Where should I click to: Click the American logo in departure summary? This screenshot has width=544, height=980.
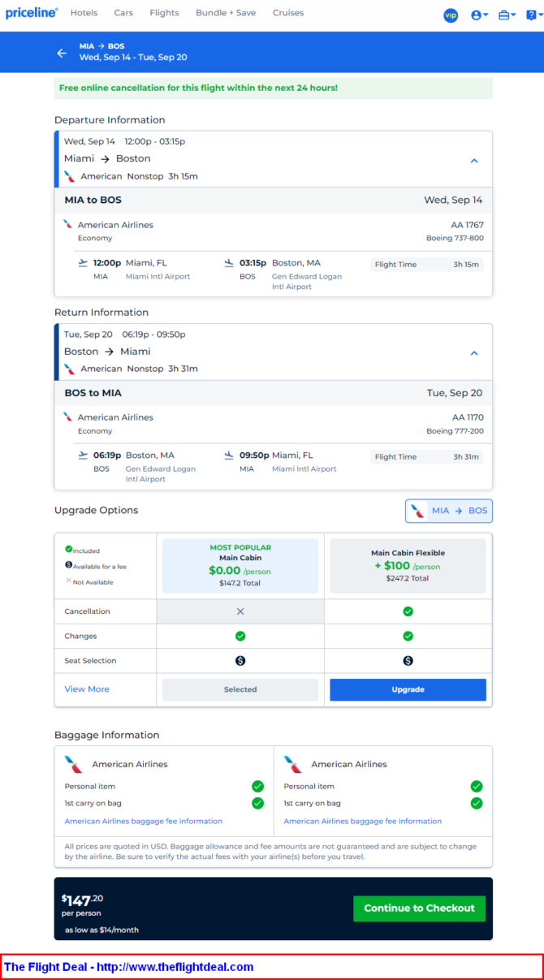[x=70, y=176]
